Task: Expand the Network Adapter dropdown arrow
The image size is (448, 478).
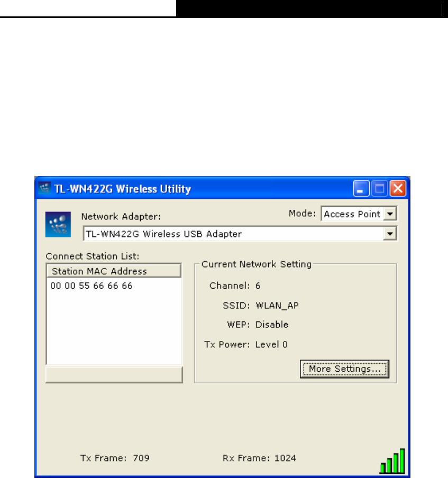Action: (x=390, y=234)
